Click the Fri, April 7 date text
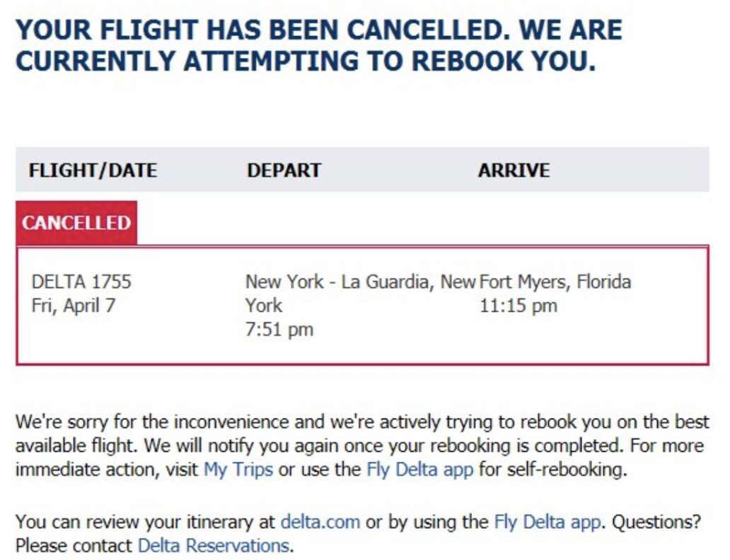The image size is (730, 560). click(x=73, y=306)
